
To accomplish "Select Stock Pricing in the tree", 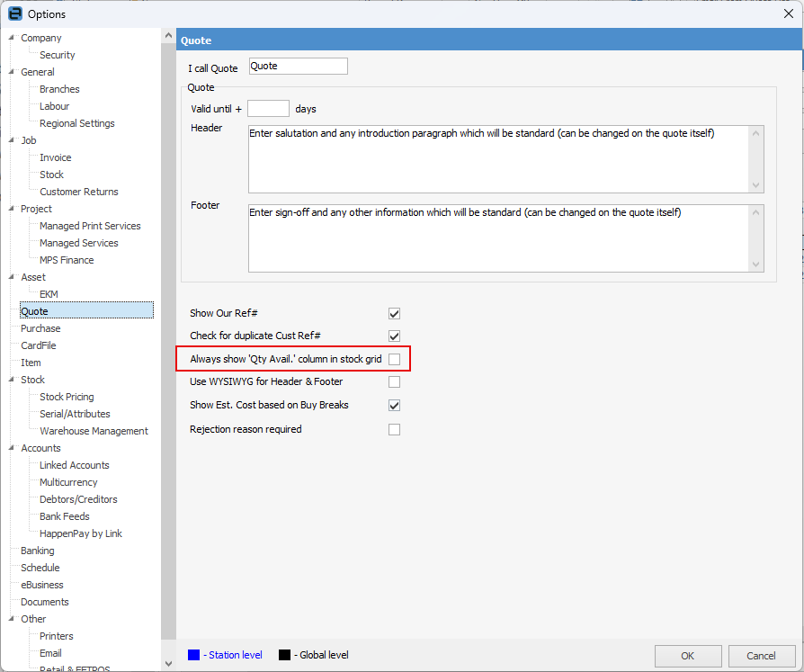I will pyautogui.click(x=67, y=397).
